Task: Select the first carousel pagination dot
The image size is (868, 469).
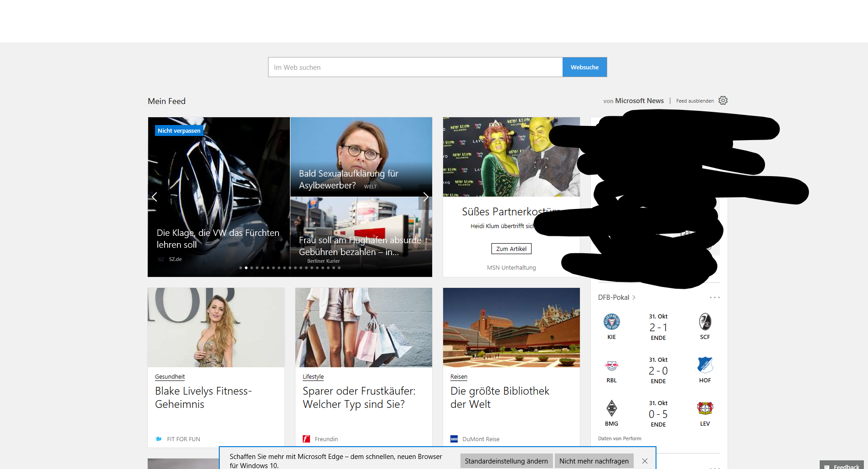Action: click(x=241, y=268)
